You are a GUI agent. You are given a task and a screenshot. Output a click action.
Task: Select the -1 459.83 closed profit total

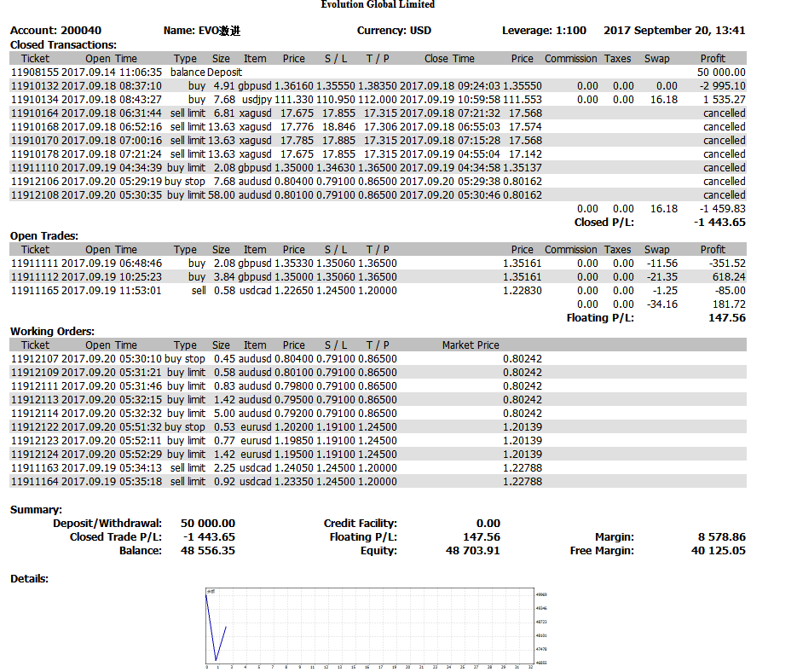point(722,209)
